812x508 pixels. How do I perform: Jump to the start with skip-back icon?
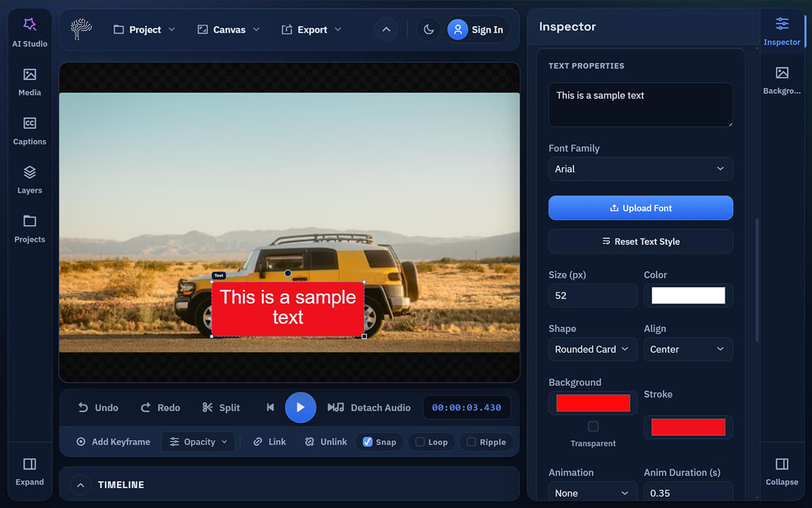point(270,407)
